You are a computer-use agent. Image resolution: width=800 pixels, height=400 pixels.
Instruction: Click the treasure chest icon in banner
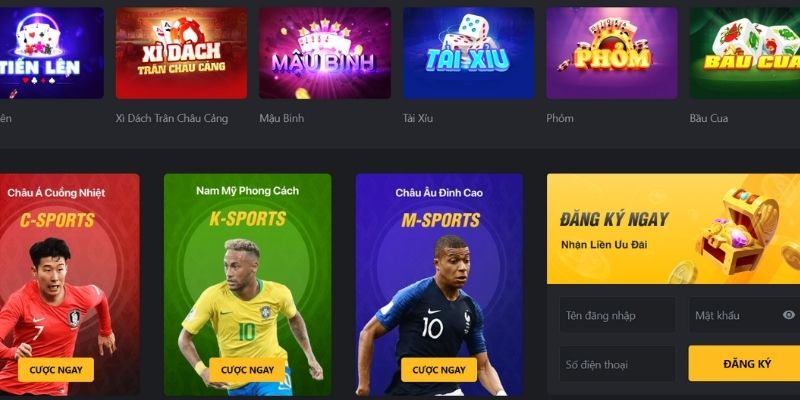[737, 231]
